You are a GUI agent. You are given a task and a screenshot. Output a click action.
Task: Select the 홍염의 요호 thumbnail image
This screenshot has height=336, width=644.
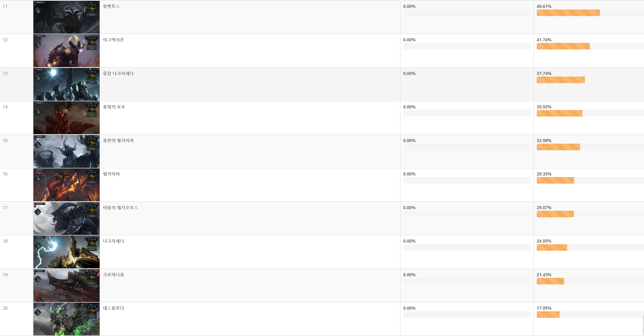pos(67,118)
